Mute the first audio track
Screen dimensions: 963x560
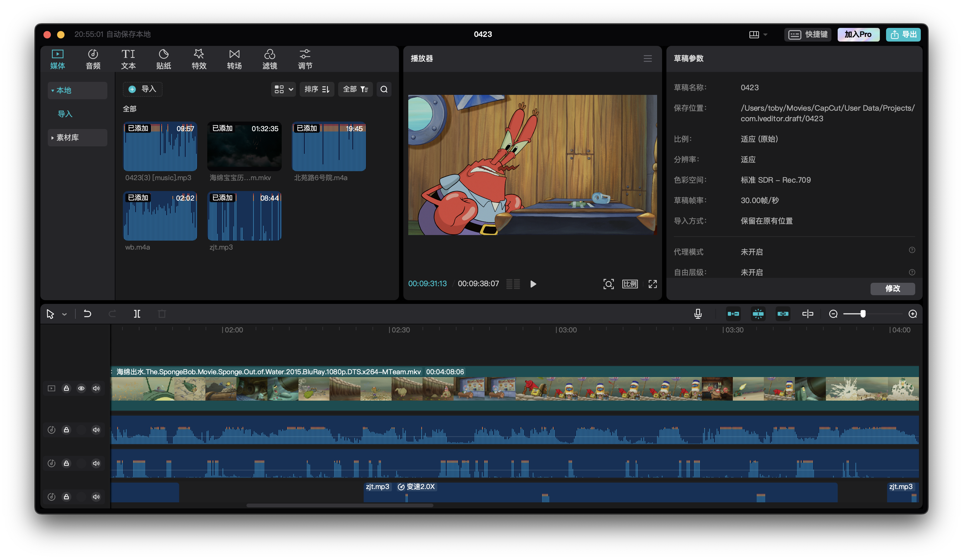click(x=96, y=430)
